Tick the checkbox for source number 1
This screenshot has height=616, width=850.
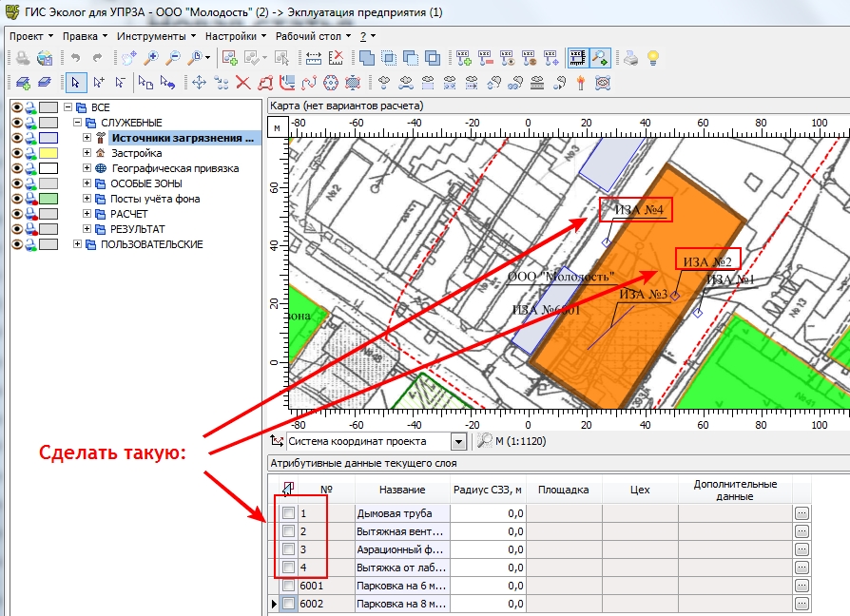288,512
